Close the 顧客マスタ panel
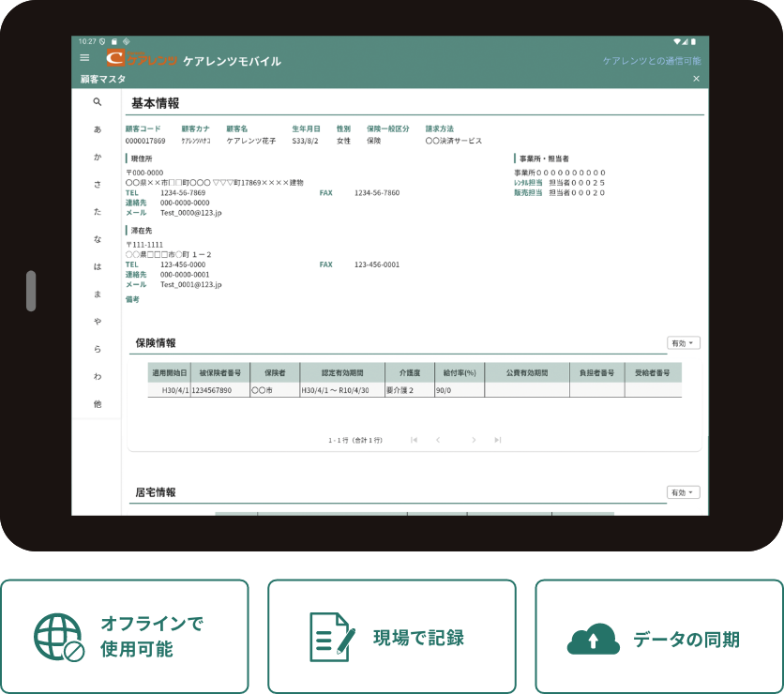The image size is (784, 694). pyautogui.click(x=696, y=79)
